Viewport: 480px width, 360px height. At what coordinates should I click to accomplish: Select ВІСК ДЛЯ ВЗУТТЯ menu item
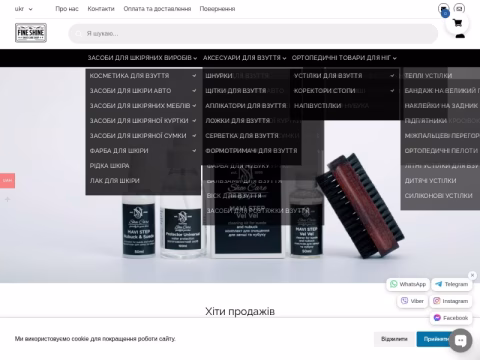point(234,196)
